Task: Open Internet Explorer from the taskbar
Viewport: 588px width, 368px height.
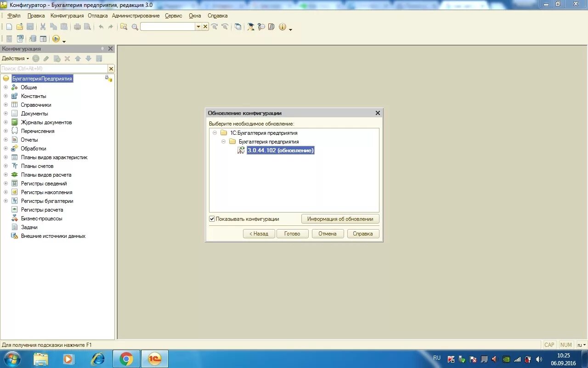Action: click(x=97, y=359)
